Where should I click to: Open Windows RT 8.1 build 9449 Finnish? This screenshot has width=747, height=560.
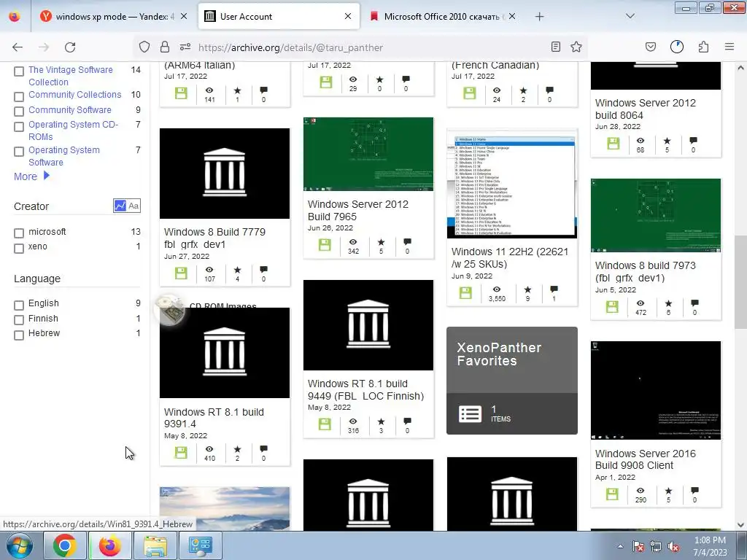(x=365, y=389)
